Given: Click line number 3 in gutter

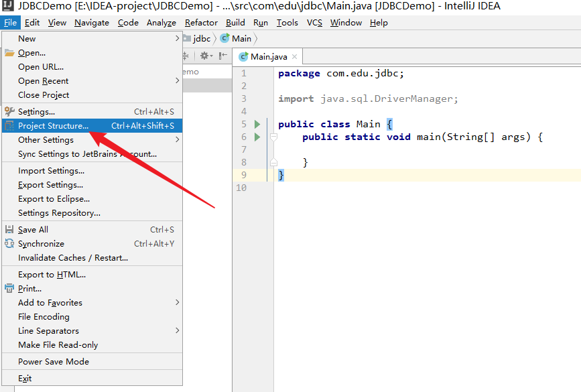Looking at the screenshot, I should 244,99.
